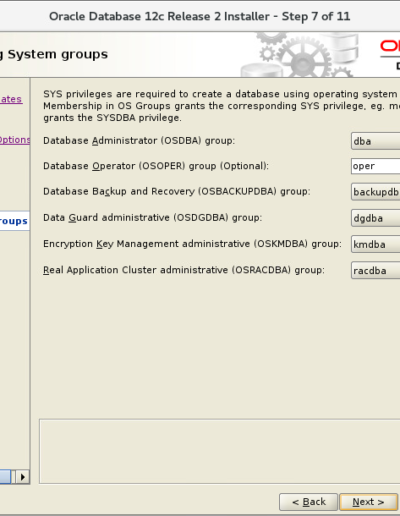Click the Data Guard administrative group label
The width and height of the screenshot is (400, 516).
coord(152,218)
